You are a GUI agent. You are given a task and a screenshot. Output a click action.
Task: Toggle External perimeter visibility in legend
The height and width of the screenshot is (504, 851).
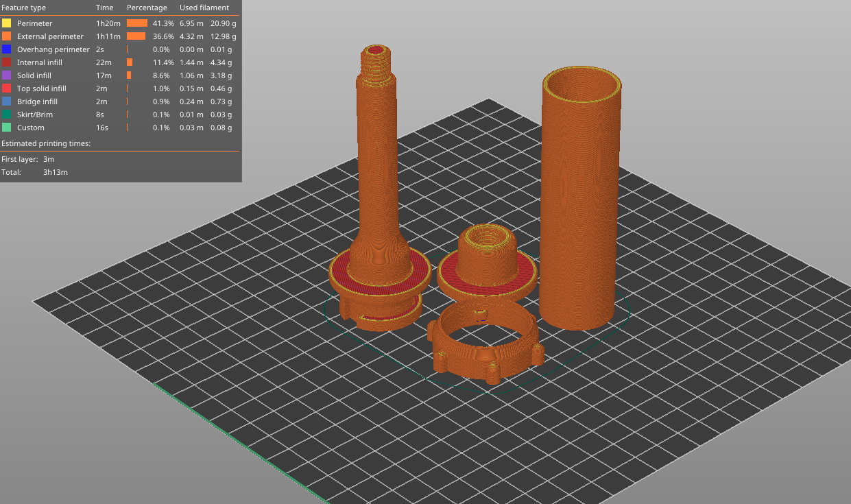pyautogui.click(x=50, y=36)
